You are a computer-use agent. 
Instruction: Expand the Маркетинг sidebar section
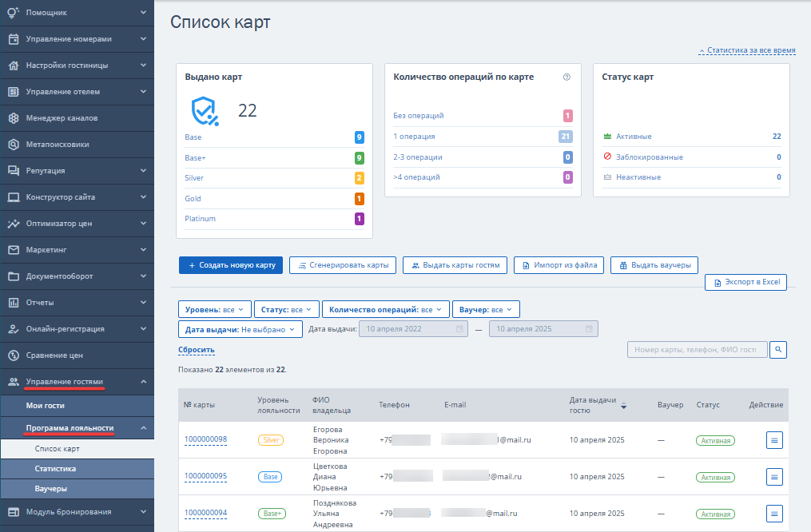coord(77,250)
